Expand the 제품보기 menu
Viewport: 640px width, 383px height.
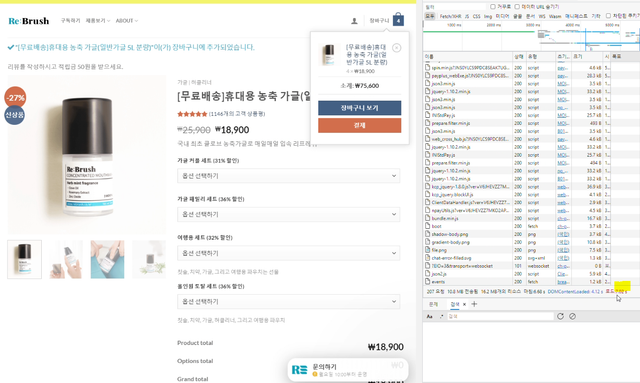(98, 20)
